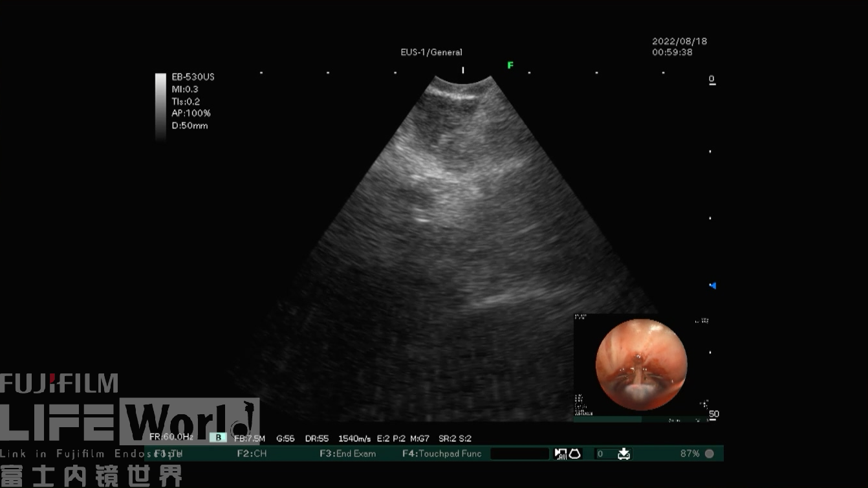
Task: Click the TIs:0.2 value
Action: click(186, 102)
